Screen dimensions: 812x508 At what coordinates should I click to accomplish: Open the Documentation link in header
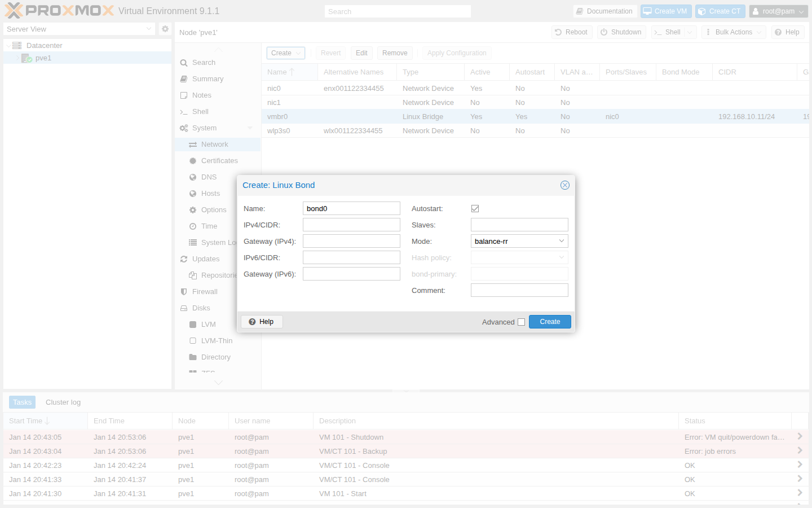pyautogui.click(x=604, y=11)
